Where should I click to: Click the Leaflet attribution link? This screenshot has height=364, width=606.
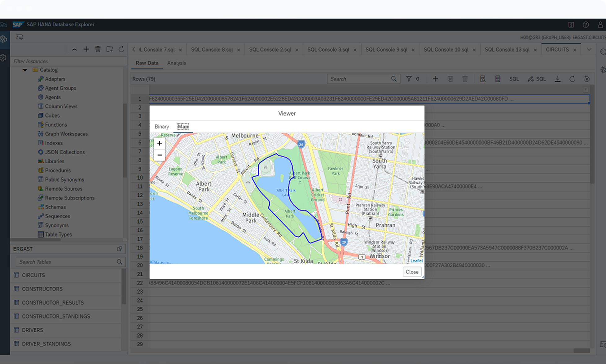[416, 261]
